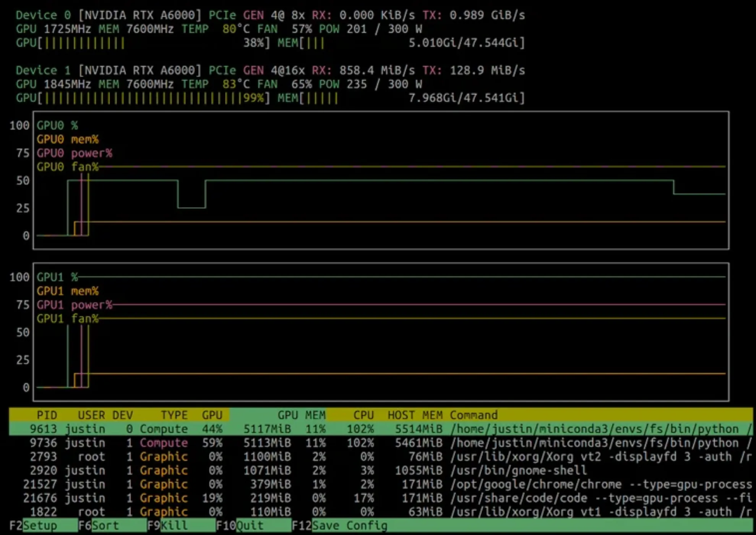Click the CPU column header

tap(363, 415)
